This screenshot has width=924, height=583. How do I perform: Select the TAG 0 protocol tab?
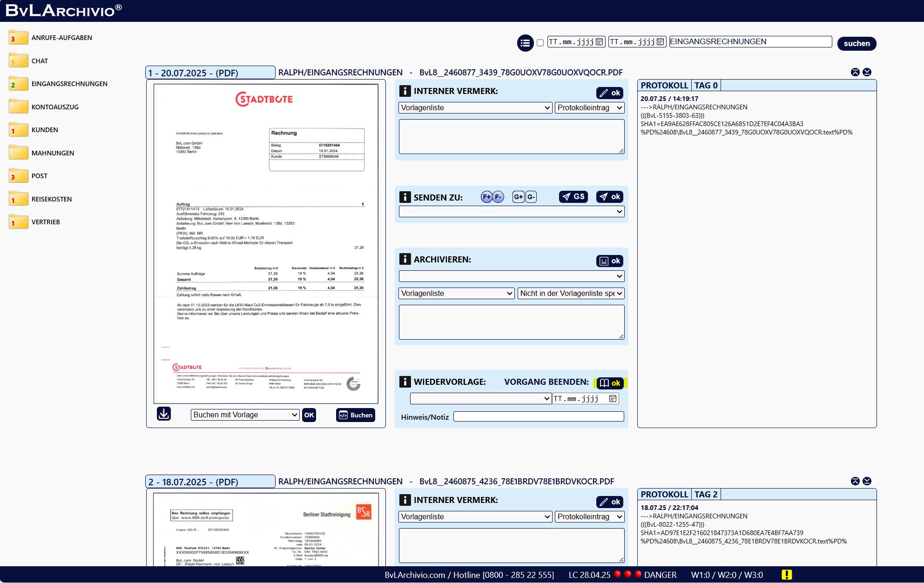[706, 86]
